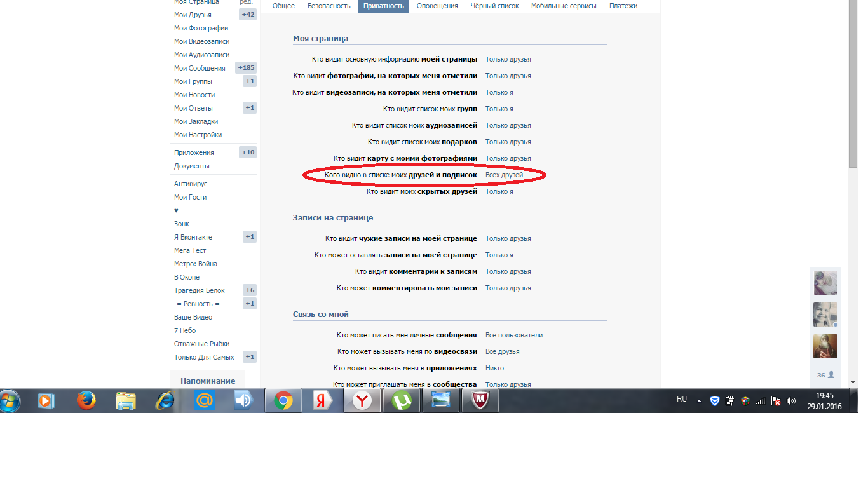Show hidden tray icons arrow

[700, 402]
